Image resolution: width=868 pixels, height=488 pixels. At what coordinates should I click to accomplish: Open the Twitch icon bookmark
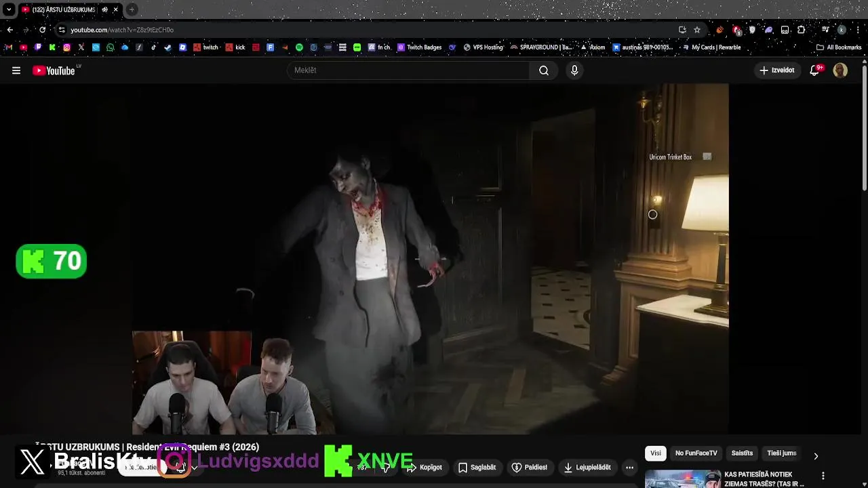pyautogui.click(x=38, y=47)
